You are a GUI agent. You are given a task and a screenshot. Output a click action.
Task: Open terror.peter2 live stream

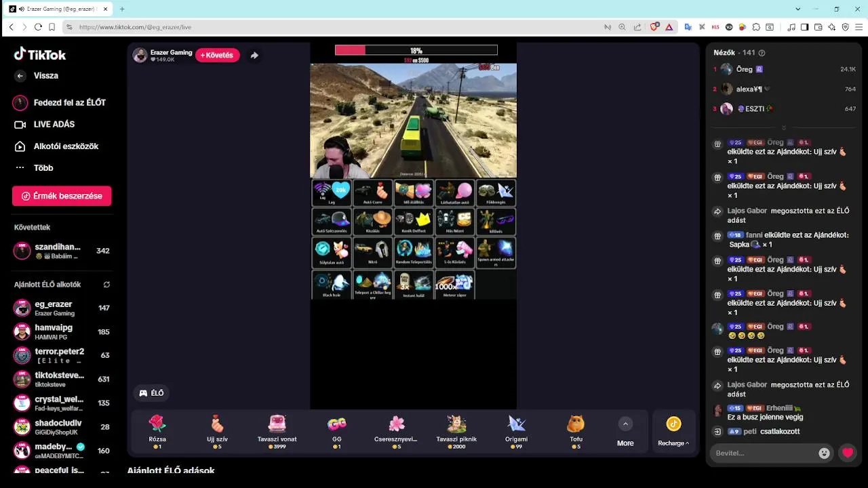coord(62,355)
